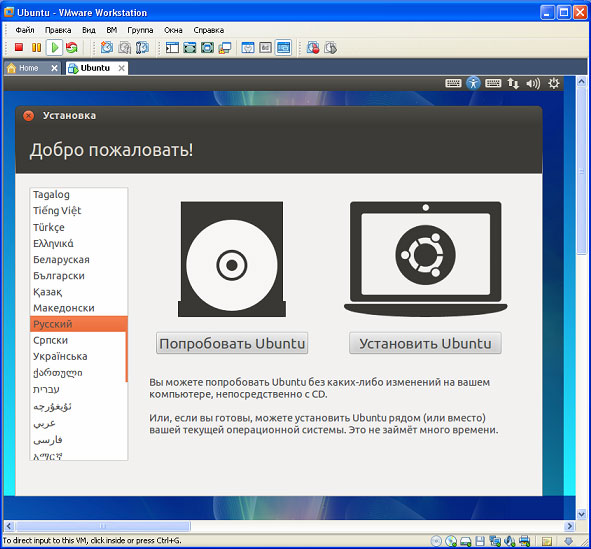
Task: Click the Summary view toolbar icon
Action: [248, 47]
